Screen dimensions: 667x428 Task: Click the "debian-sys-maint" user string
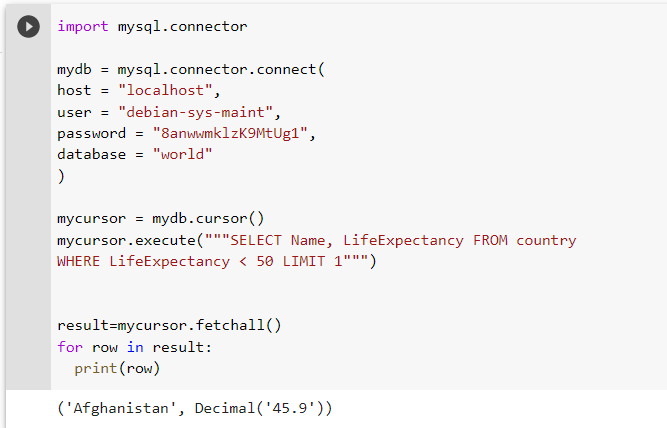click(x=195, y=112)
